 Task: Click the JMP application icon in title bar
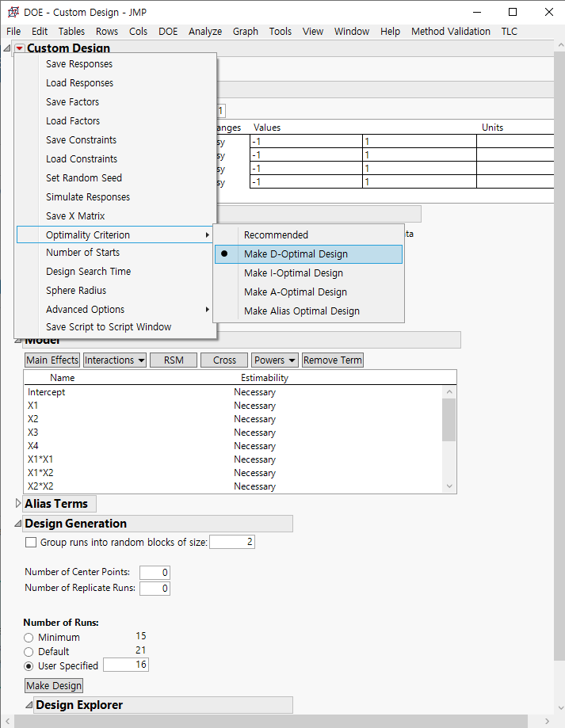click(x=13, y=12)
